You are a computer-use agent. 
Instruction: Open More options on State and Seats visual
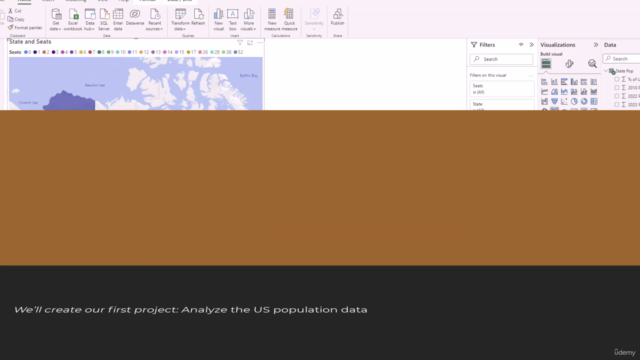pyautogui.click(x=260, y=42)
